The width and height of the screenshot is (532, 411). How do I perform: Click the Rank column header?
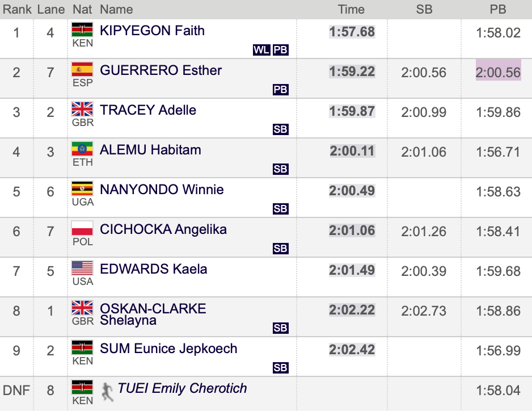pyautogui.click(x=17, y=9)
